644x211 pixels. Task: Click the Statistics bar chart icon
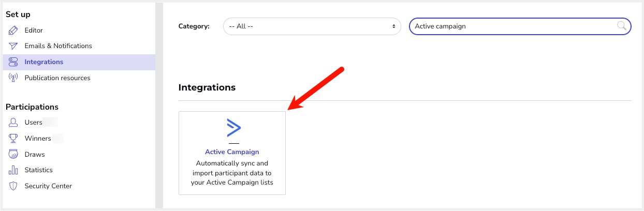point(13,170)
